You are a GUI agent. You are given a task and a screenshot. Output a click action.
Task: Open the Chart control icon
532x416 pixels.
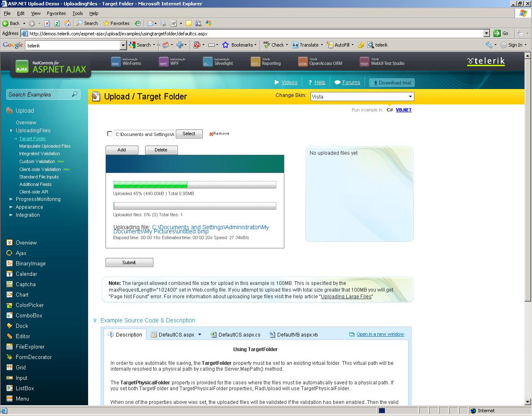click(10, 295)
